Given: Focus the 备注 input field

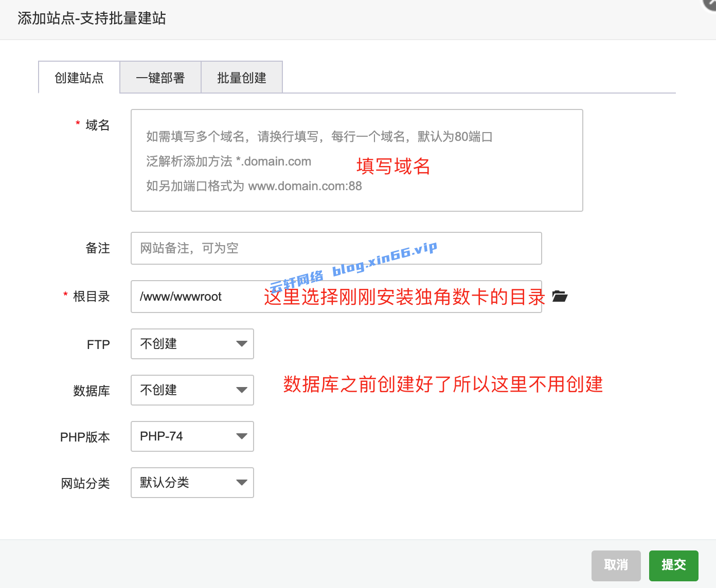Looking at the screenshot, I should pos(336,248).
